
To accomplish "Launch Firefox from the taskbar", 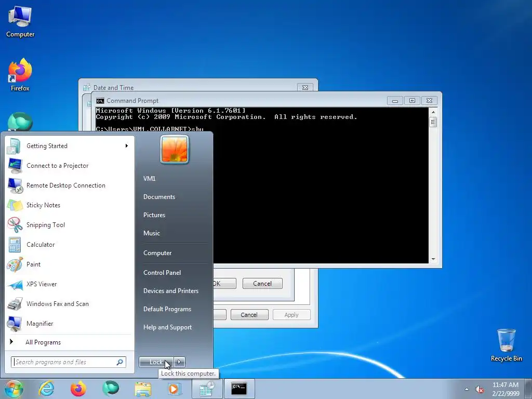I will [78, 389].
